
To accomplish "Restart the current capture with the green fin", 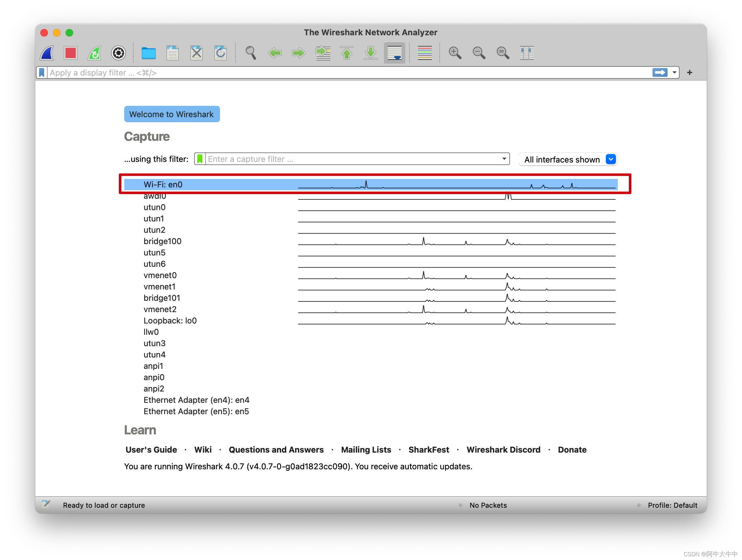I will tap(95, 53).
